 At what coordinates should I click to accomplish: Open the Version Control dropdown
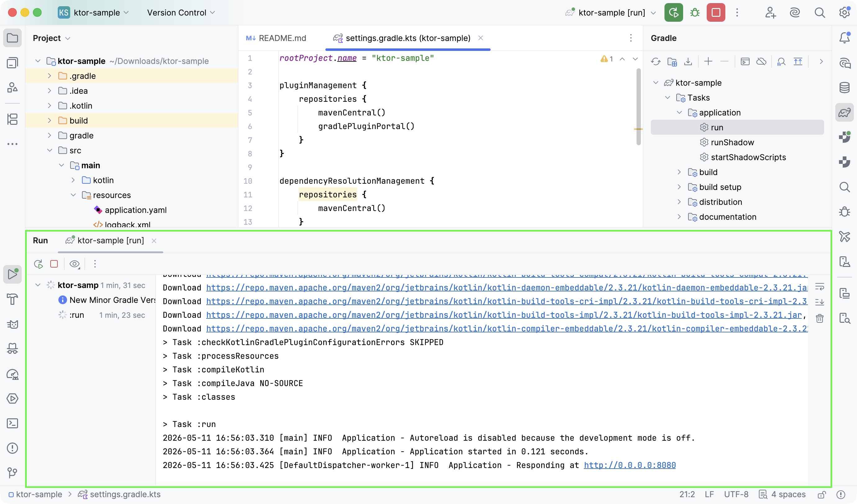click(x=181, y=13)
